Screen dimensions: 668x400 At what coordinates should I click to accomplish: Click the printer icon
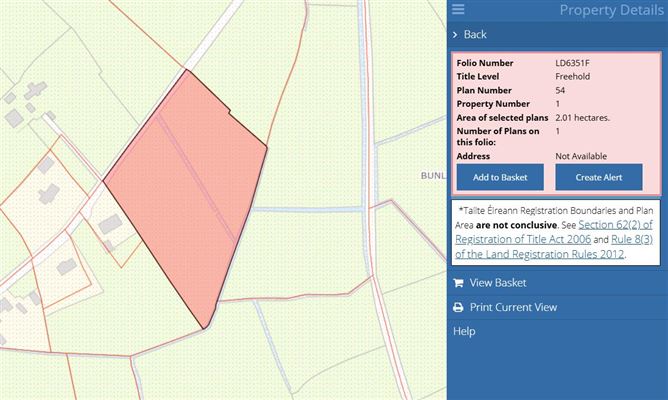(458, 307)
